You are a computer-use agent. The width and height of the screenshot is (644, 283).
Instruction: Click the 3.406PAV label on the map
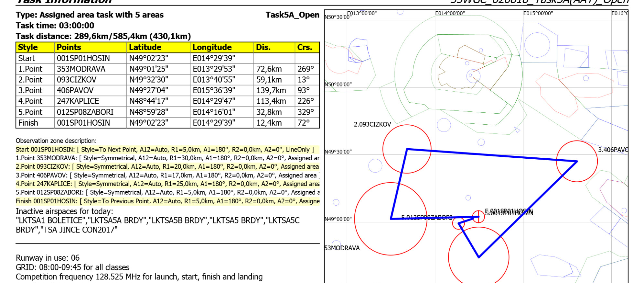613,150
